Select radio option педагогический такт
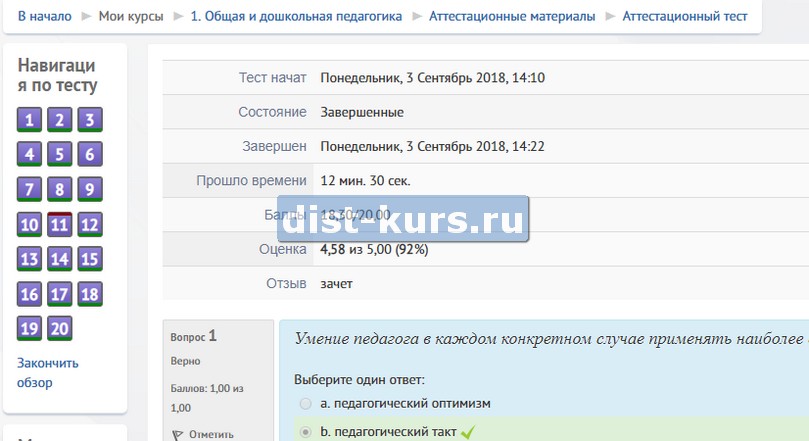809x441 pixels. click(x=305, y=432)
